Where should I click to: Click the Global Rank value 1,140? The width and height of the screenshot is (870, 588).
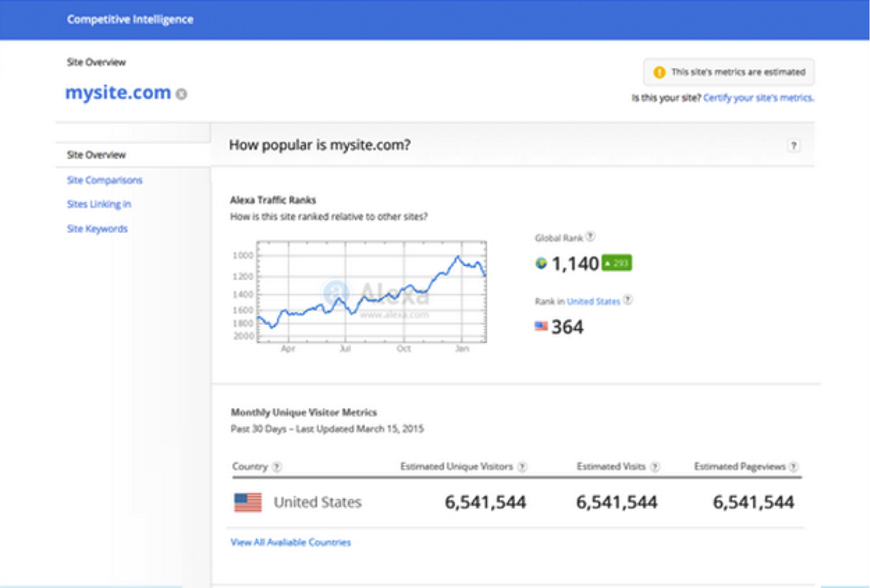point(575,264)
